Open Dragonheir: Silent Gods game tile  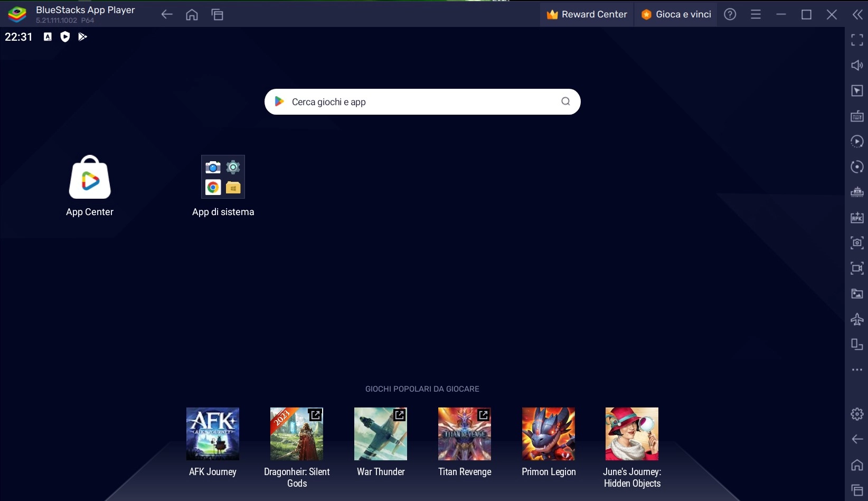pyautogui.click(x=297, y=433)
